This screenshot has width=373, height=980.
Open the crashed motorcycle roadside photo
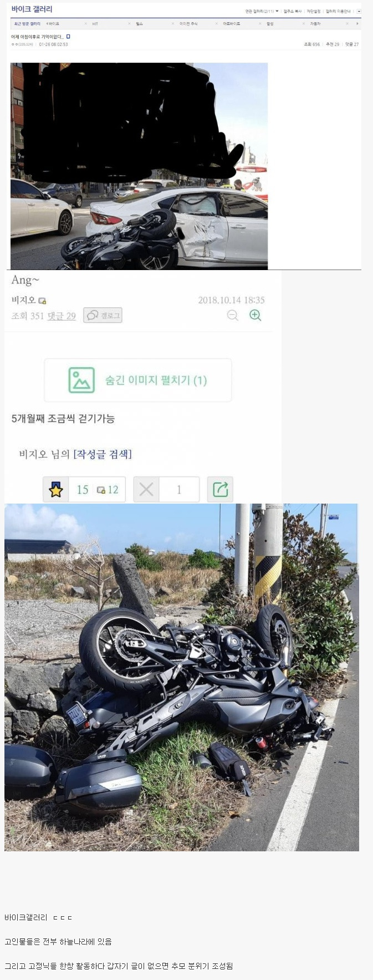(182, 677)
